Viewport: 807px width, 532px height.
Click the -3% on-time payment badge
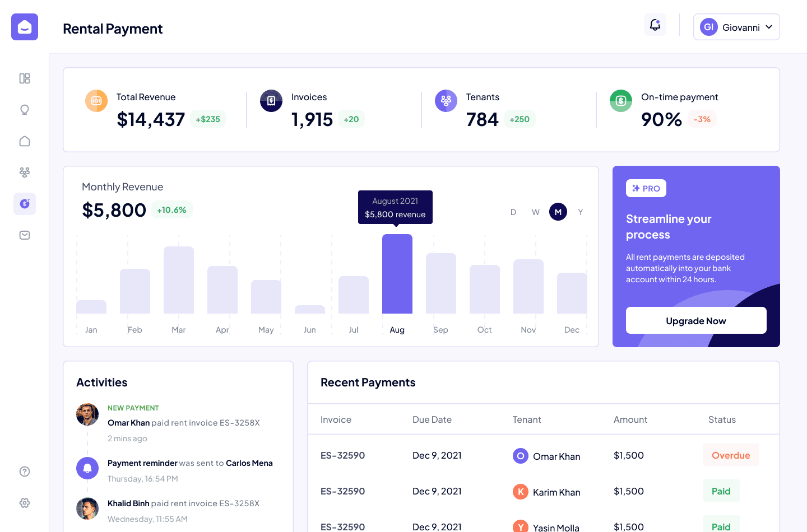point(702,119)
